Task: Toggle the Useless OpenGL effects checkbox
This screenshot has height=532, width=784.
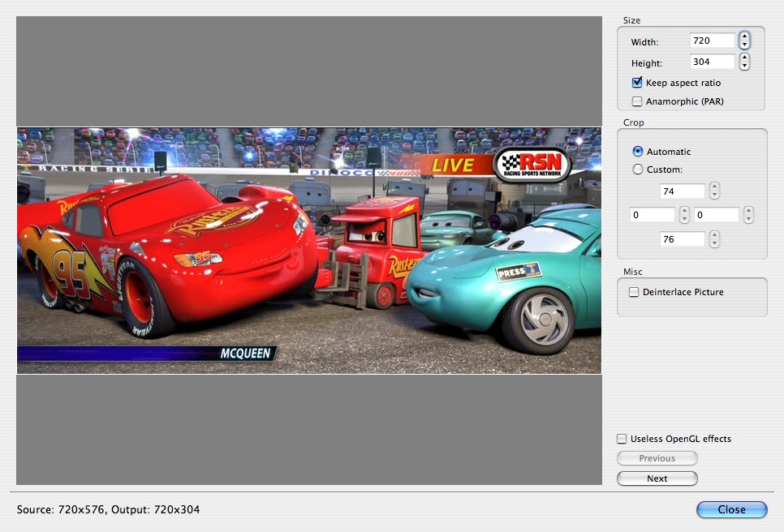Action: [622, 439]
